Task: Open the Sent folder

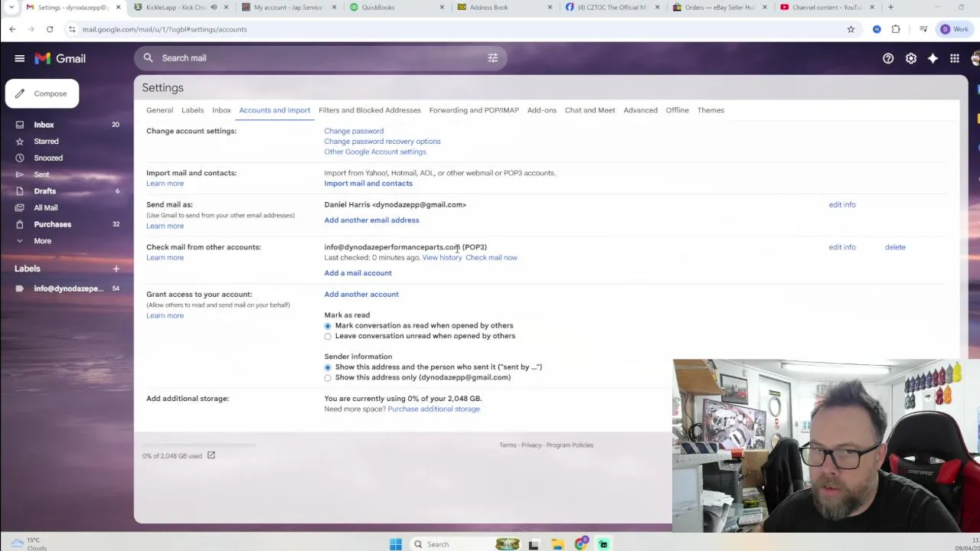Action: (41, 174)
